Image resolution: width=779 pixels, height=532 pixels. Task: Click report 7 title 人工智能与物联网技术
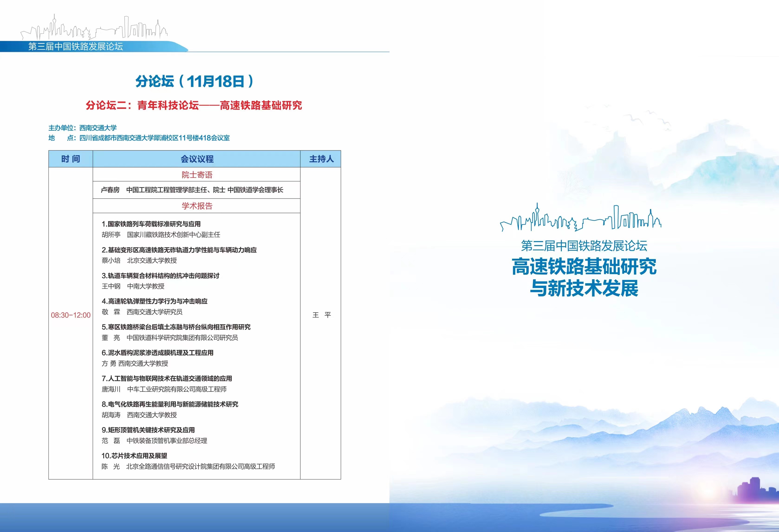(x=167, y=378)
